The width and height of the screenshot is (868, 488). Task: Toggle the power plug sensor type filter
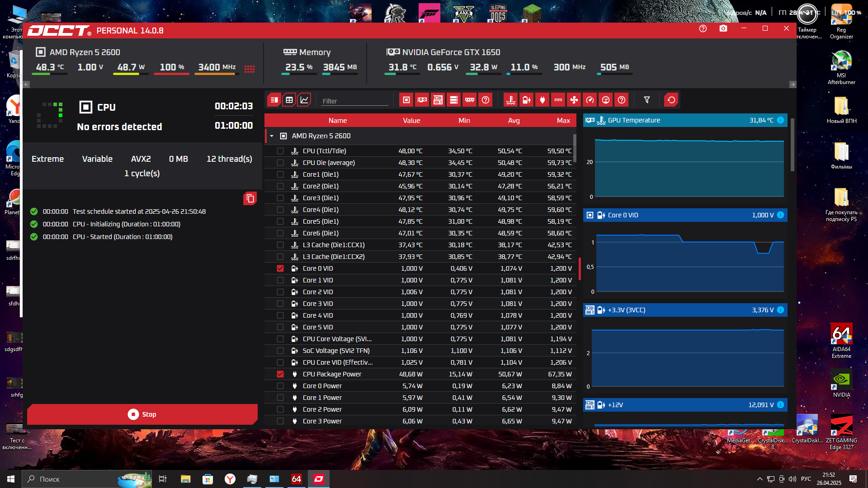tap(542, 100)
